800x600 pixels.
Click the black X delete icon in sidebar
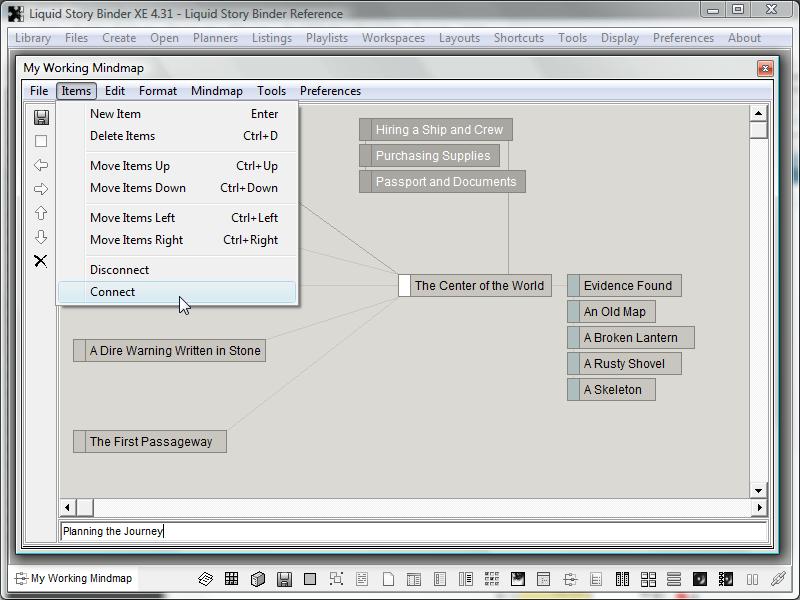[41, 261]
